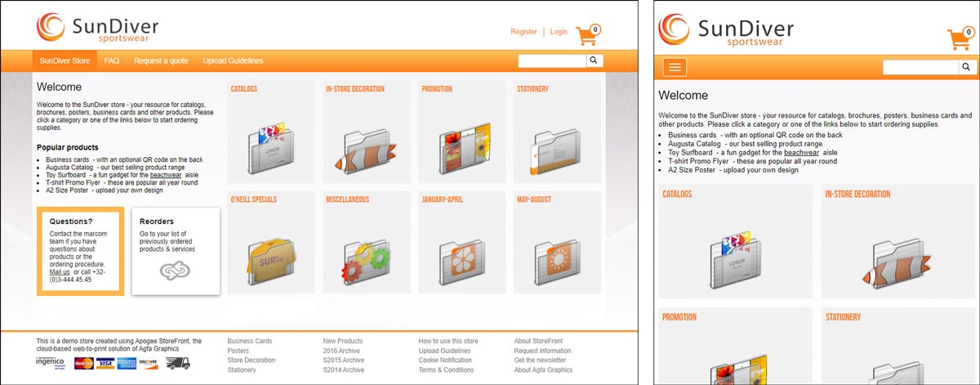Screen dimensions: 980x385
Task: Select the SunDiver Store tab
Action: click(65, 60)
